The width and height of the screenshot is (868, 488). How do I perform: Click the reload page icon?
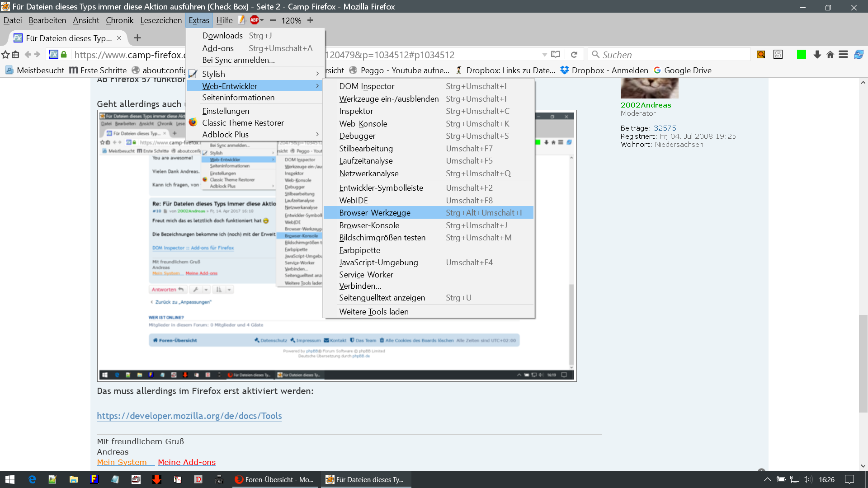pyautogui.click(x=574, y=55)
